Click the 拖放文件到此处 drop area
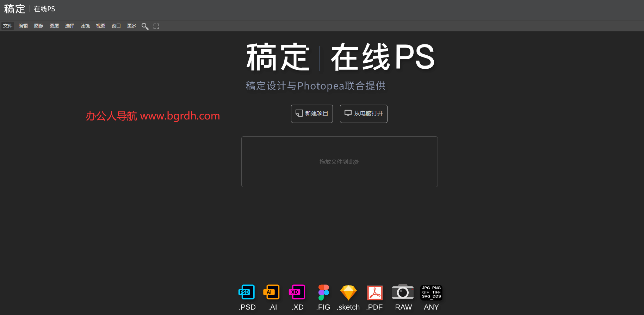644x315 pixels. (x=340, y=162)
